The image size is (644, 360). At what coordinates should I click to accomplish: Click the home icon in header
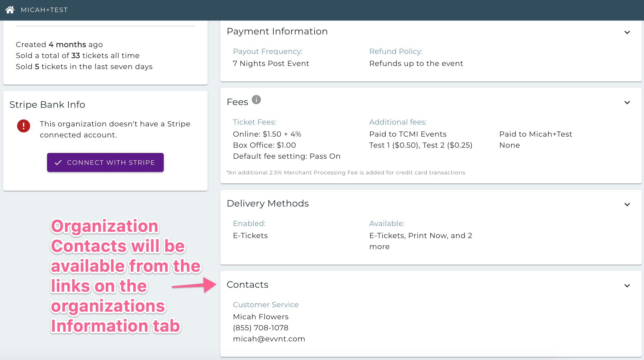10,10
